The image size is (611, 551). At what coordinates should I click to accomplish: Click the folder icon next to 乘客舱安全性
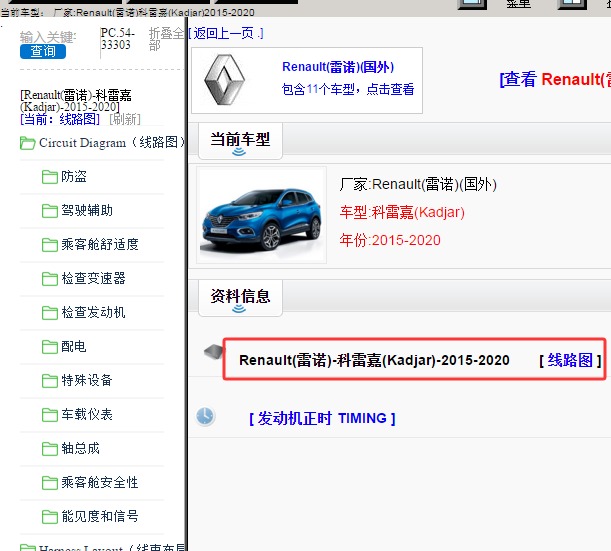coord(49,482)
